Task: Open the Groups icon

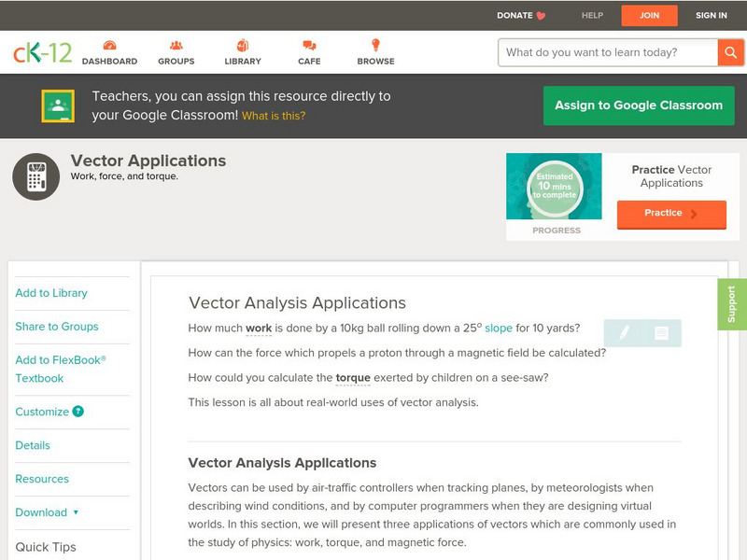Action: tap(176, 47)
